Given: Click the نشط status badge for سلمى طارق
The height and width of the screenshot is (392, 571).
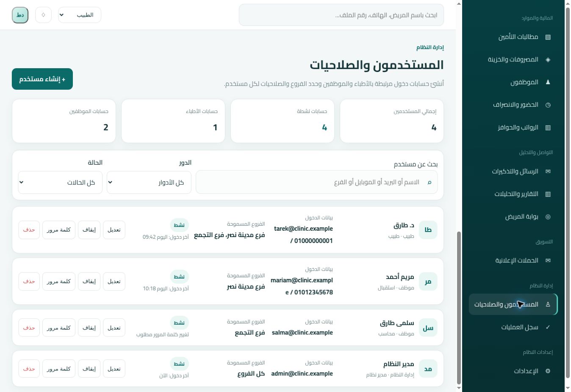Looking at the screenshot, I should (179, 323).
